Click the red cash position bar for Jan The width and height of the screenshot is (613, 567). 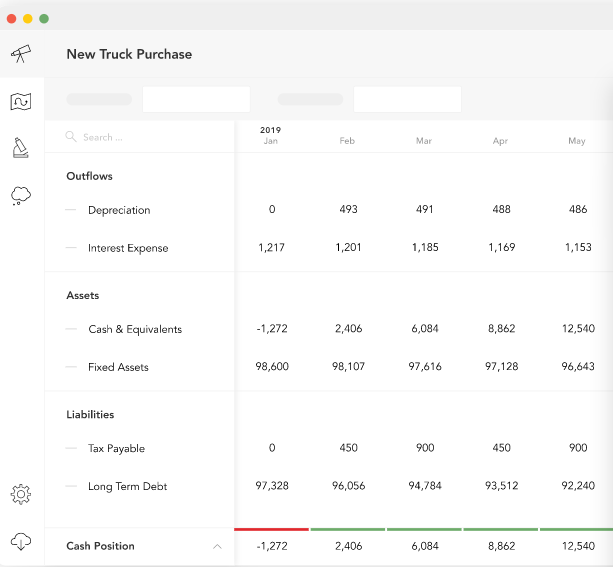click(x=271, y=529)
